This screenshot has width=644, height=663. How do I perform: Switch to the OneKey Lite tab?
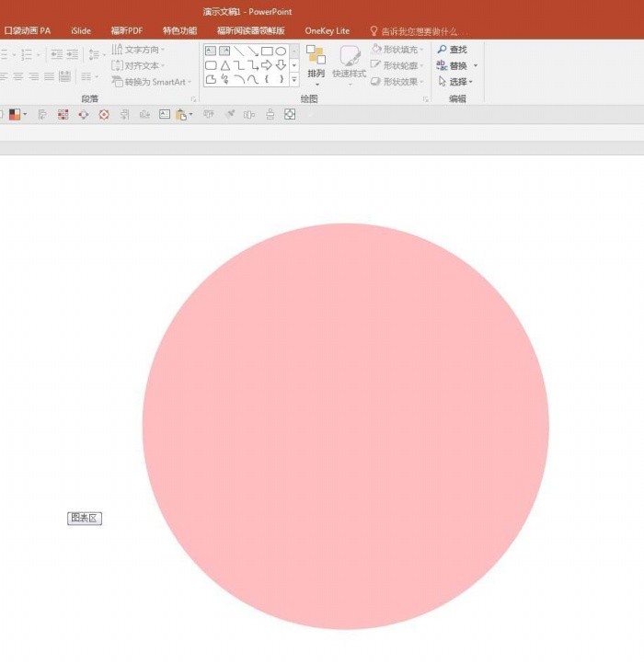point(328,31)
